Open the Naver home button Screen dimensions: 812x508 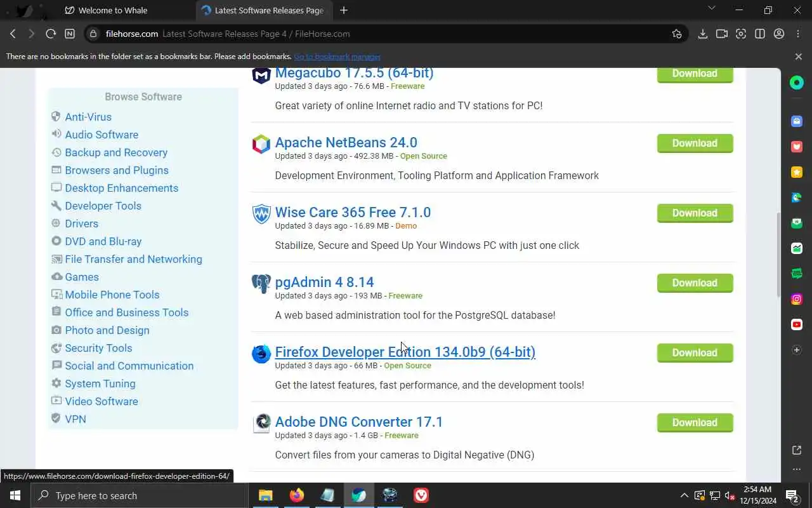click(70, 34)
